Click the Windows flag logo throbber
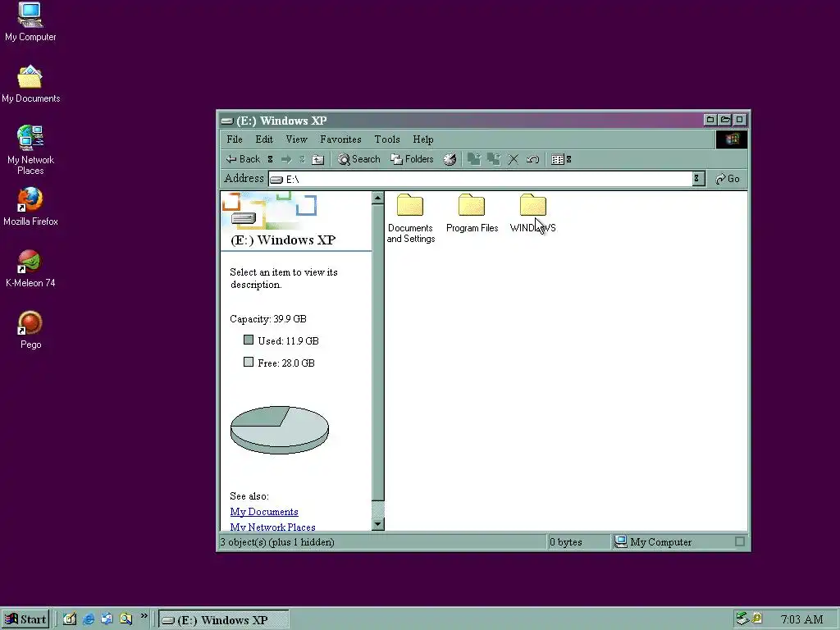The height and width of the screenshot is (630, 840). (x=732, y=139)
